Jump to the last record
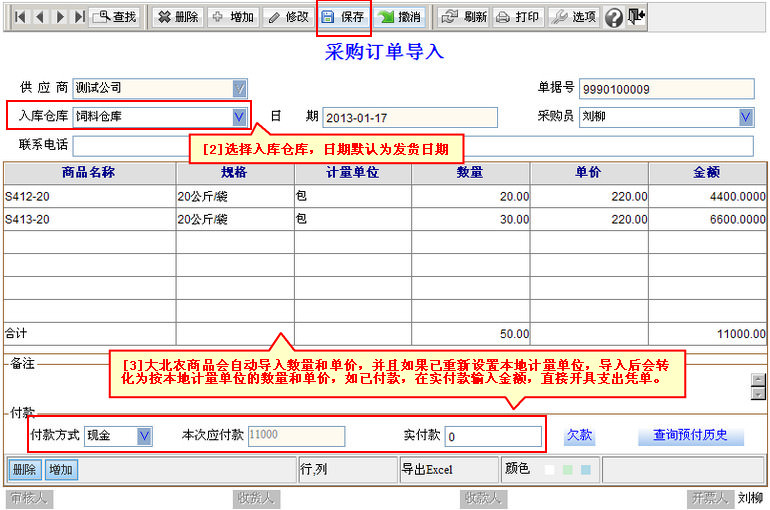Viewport: 770px width, 510px height. tap(79, 17)
